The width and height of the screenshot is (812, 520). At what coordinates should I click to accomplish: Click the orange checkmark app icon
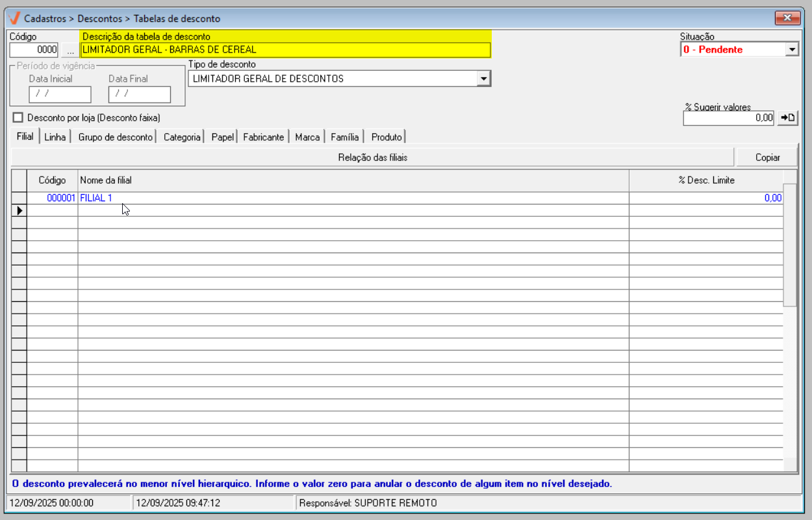coord(14,18)
